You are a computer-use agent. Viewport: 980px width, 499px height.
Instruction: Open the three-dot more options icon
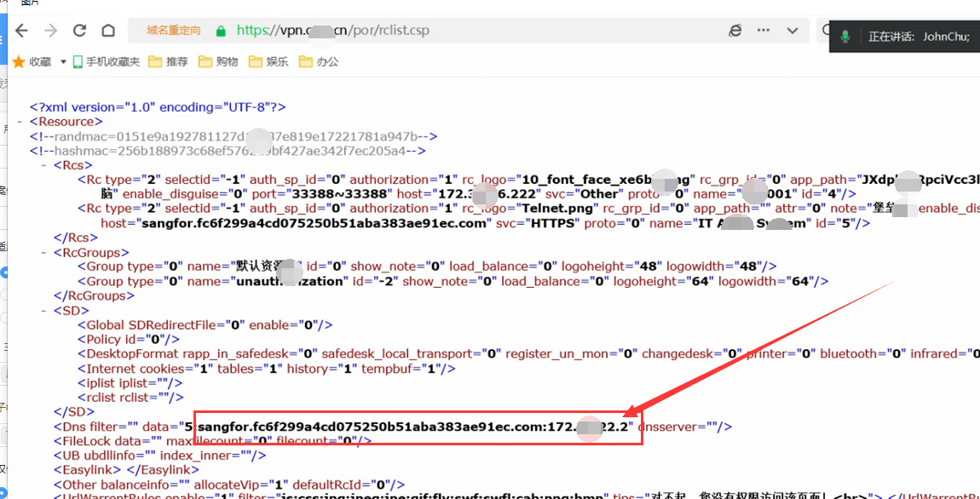[764, 31]
